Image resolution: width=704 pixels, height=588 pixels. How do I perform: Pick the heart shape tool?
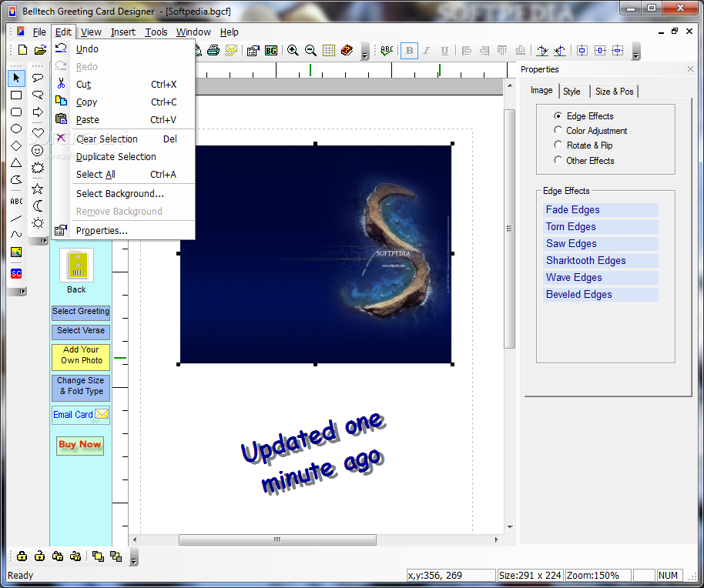[38, 132]
